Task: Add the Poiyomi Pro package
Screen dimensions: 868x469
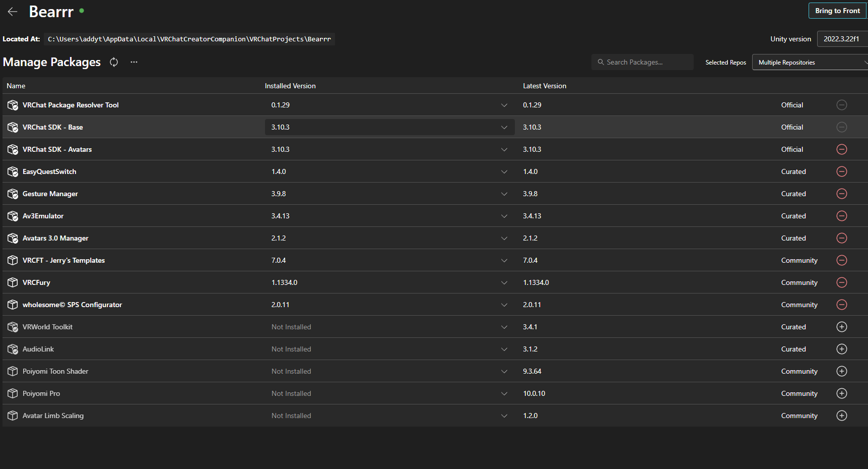Action: point(841,393)
